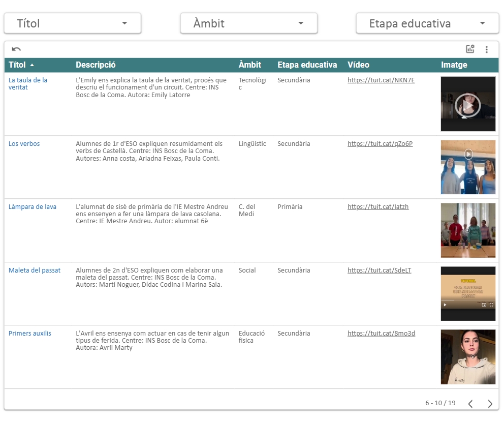Open the Primers auxilis thumbnail image

point(467,357)
